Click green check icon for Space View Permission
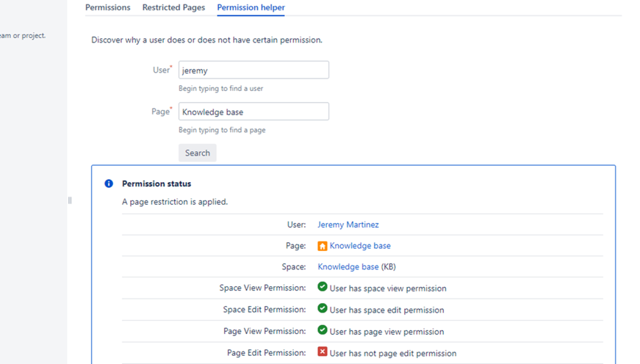640x364 pixels. (x=322, y=287)
